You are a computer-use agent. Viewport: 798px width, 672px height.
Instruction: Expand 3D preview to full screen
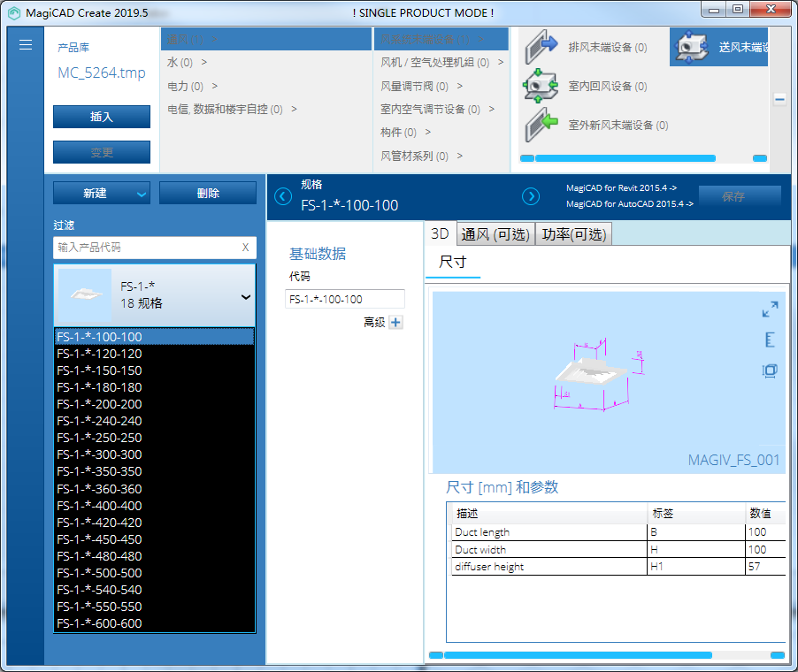coord(770,309)
